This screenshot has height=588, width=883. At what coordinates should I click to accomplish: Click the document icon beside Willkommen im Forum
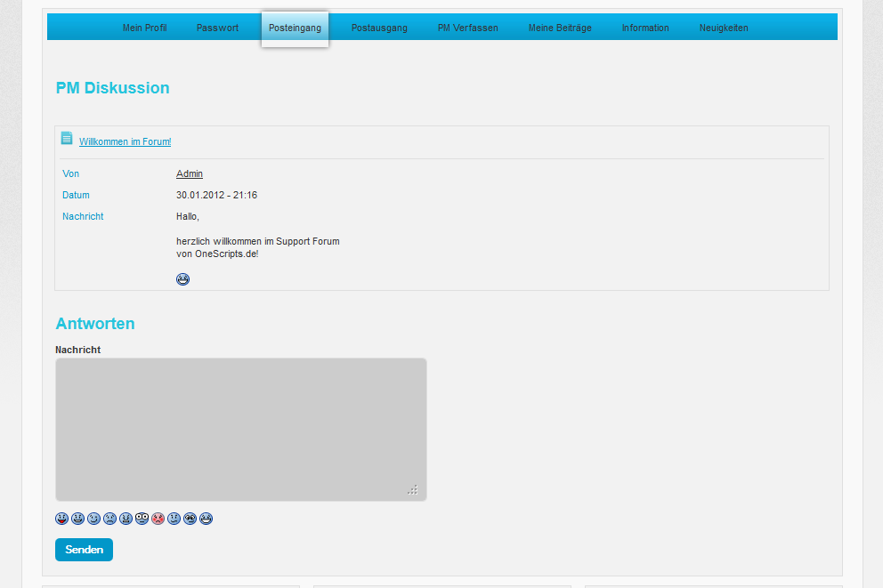(x=67, y=138)
